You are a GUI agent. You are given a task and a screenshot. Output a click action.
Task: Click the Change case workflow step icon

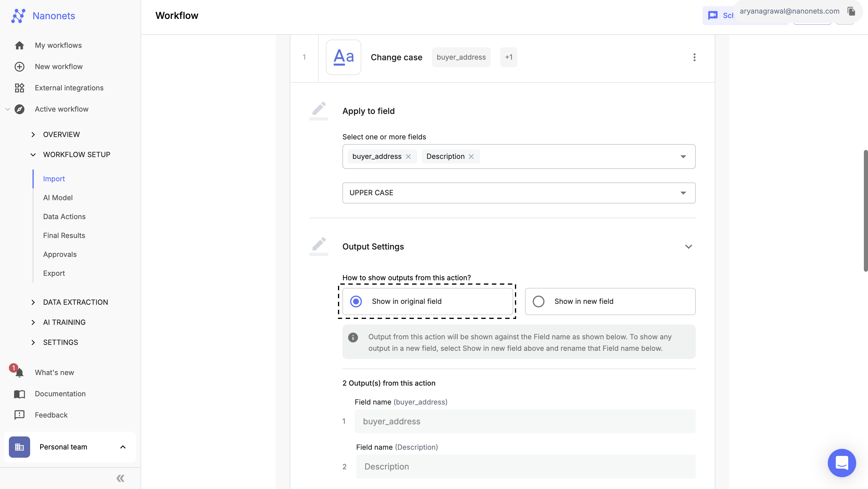[343, 57]
